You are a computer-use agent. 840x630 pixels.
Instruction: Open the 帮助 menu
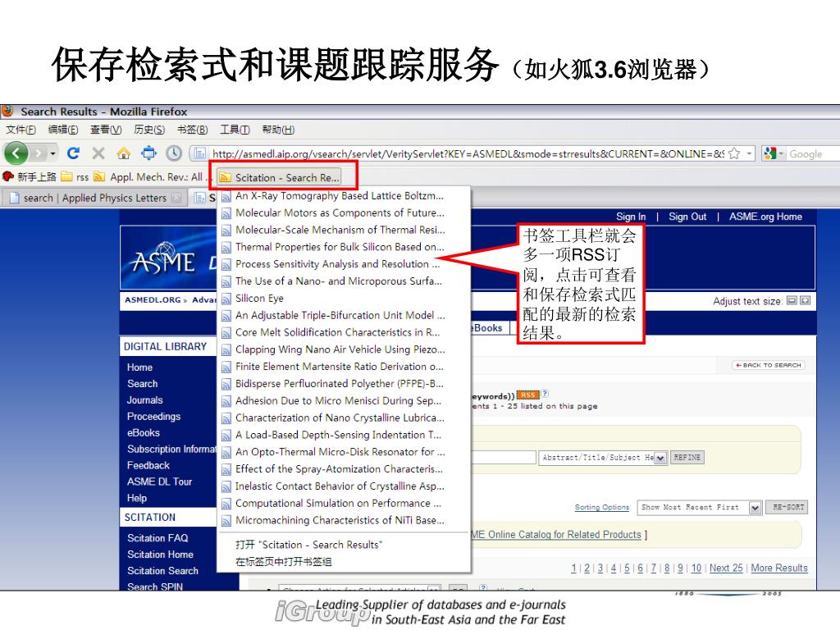click(x=278, y=130)
